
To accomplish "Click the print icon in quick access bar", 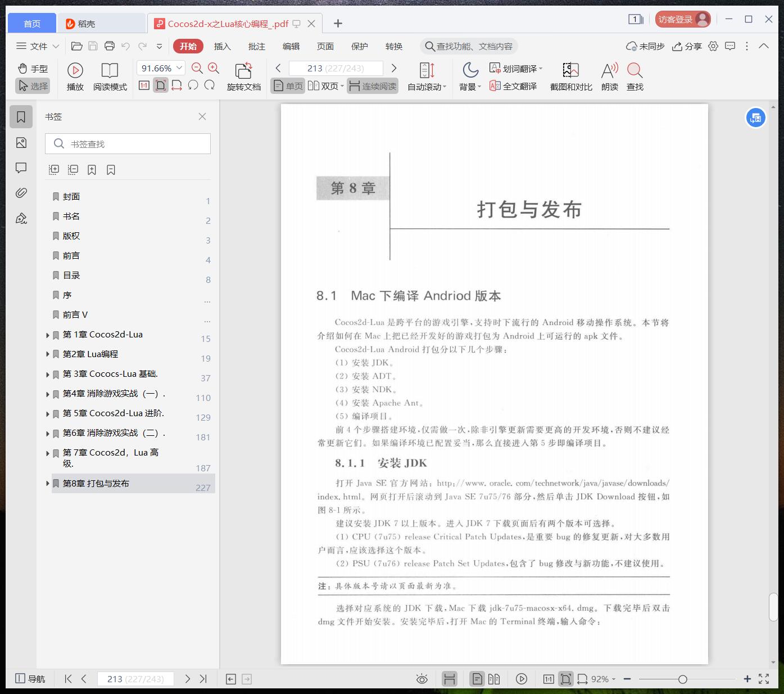I will coord(110,46).
